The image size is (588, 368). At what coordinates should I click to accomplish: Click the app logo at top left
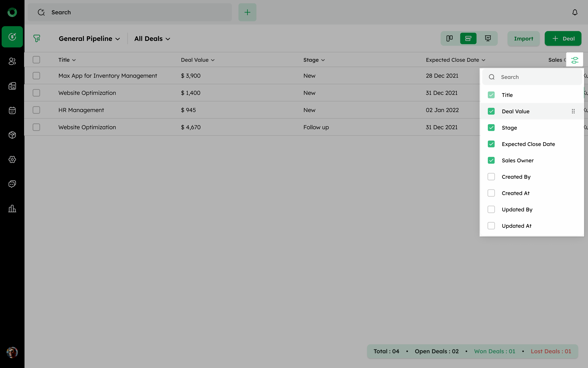12,12
